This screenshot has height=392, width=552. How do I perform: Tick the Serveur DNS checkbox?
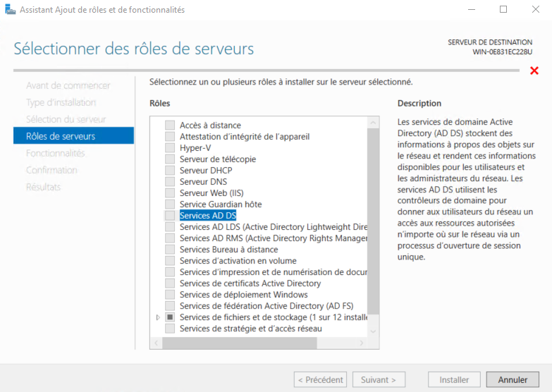click(x=170, y=181)
